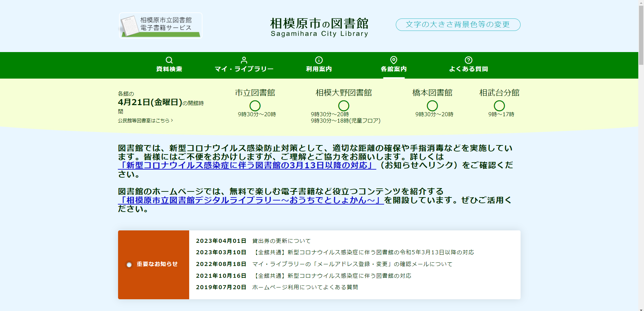This screenshot has height=311, width=644.
Task: Click the person icon for マイ・ライブラリー
Action: pos(244,60)
